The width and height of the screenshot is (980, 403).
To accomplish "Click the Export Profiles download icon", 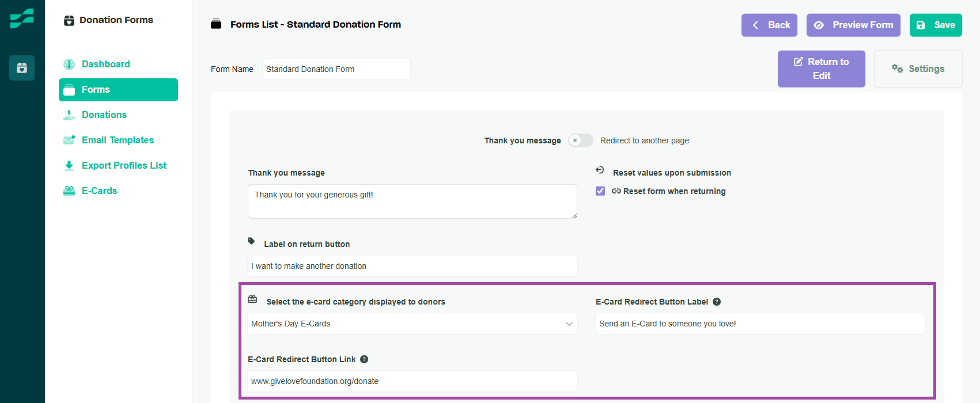I will coord(69,166).
